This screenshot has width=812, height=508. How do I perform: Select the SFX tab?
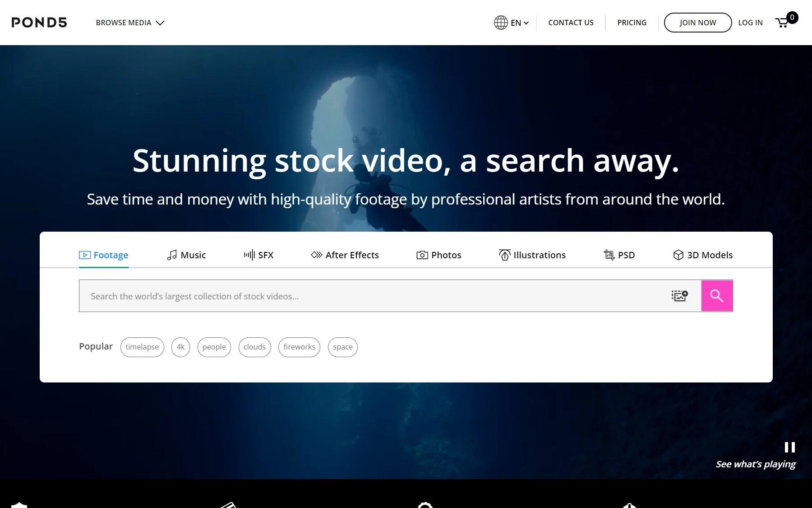(x=258, y=255)
